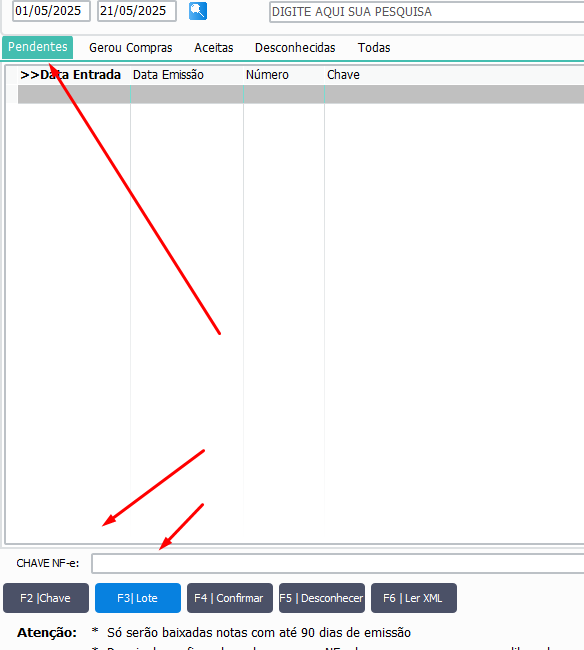Click the F5 | Desconhecer button
The image size is (584, 650).
pos(322,598)
